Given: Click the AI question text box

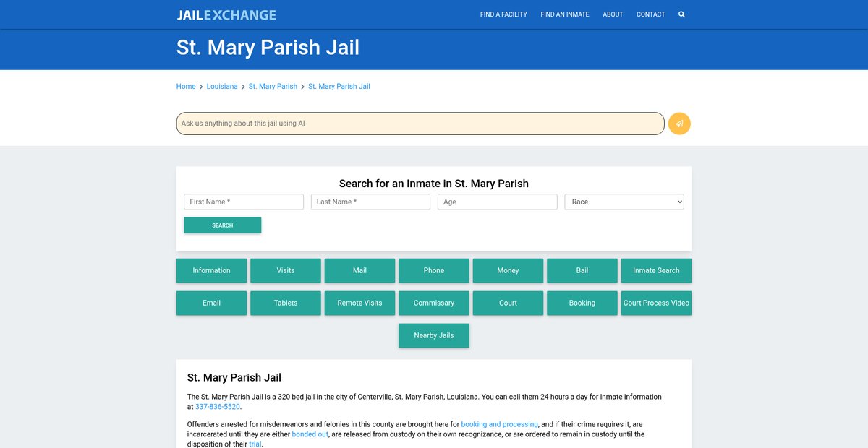Looking at the screenshot, I should click(420, 124).
